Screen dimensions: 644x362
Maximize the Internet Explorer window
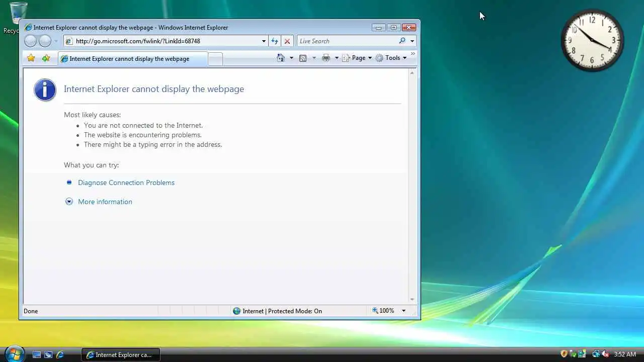tap(394, 28)
